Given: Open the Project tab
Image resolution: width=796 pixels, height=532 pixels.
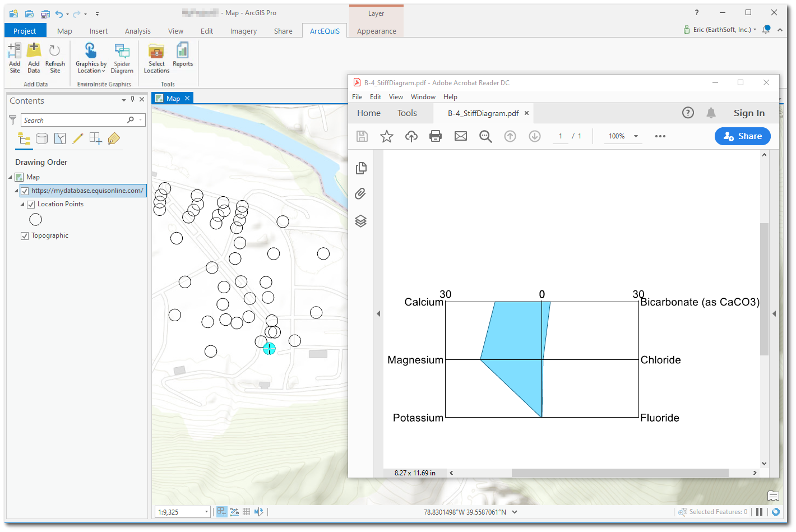Looking at the screenshot, I should click(25, 31).
